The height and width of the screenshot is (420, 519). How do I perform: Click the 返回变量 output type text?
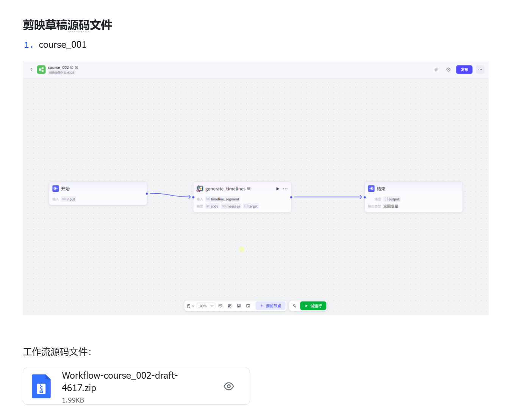pyautogui.click(x=391, y=206)
